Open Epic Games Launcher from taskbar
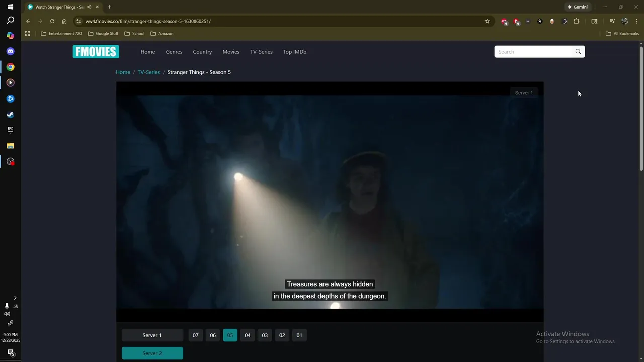This screenshot has width=644, height=362. point(10,130)
